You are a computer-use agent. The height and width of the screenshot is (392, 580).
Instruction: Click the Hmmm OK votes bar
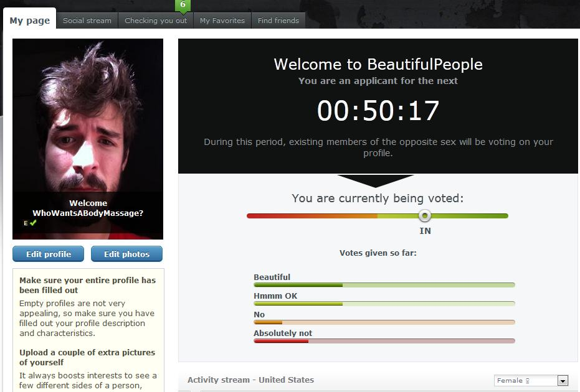pos(384,304)
